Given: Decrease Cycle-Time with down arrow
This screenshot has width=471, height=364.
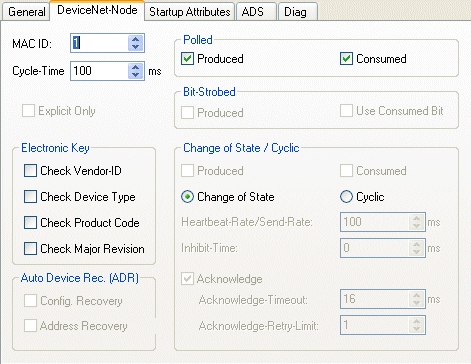Looking at the screenshot, I should click(x=135, y=75).
